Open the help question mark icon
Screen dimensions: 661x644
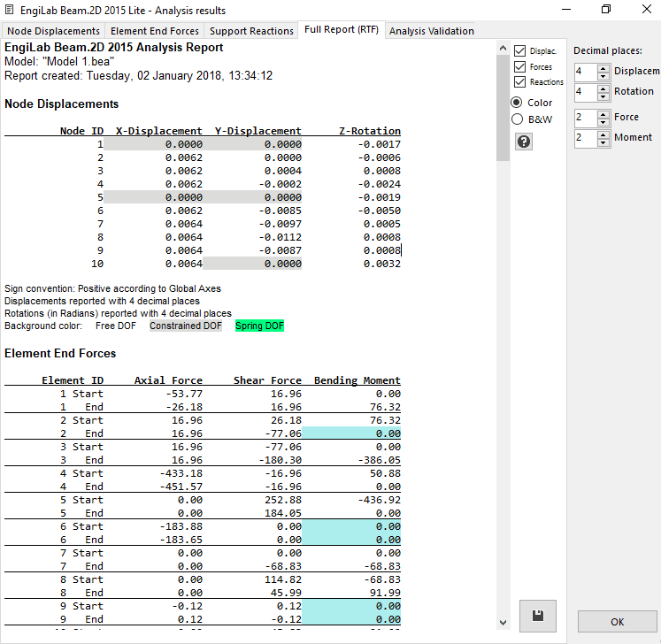click(524, 142)
